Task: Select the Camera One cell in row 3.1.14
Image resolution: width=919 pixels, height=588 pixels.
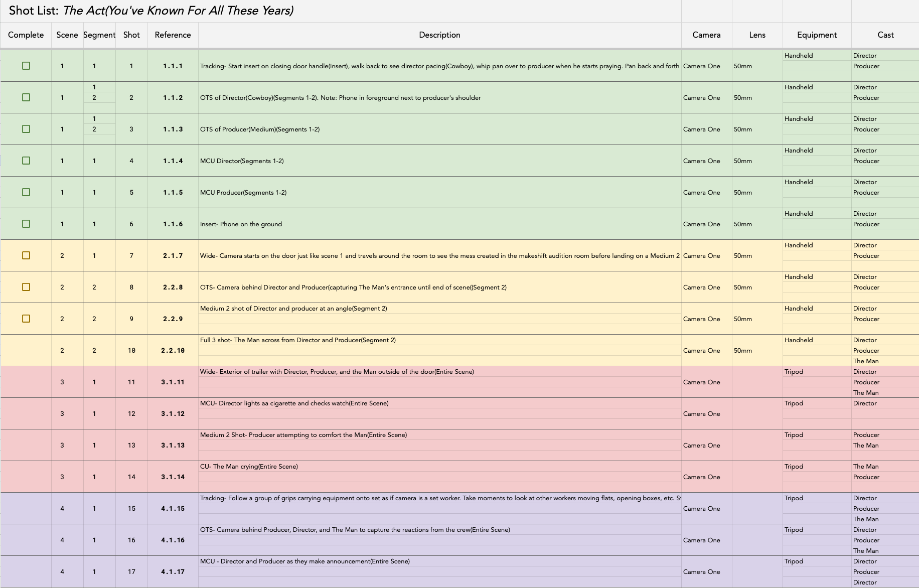Action: pyautogui.click(x=706, y=477)
